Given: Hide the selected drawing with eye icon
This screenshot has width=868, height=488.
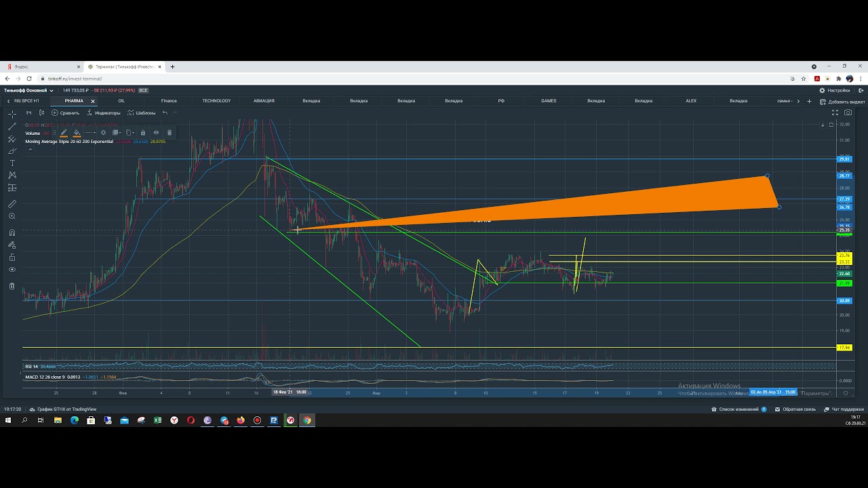Looking at the screenshot, I should pos(156,133).
